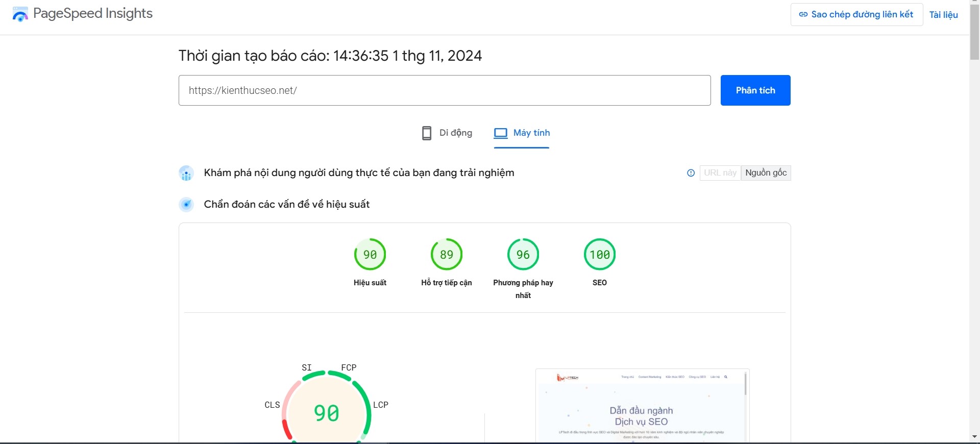Click the performance diagnosis target icon

pyautogui.click(x=186, y=205)
